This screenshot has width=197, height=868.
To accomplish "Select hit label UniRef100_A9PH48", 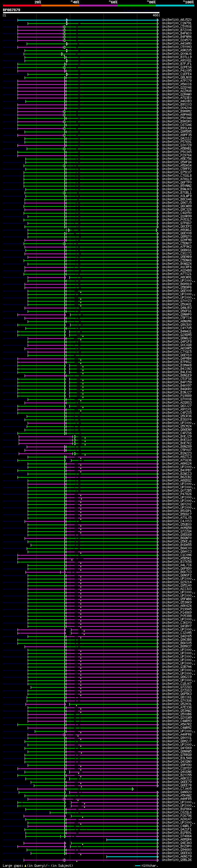I will (x=177, y=115).
